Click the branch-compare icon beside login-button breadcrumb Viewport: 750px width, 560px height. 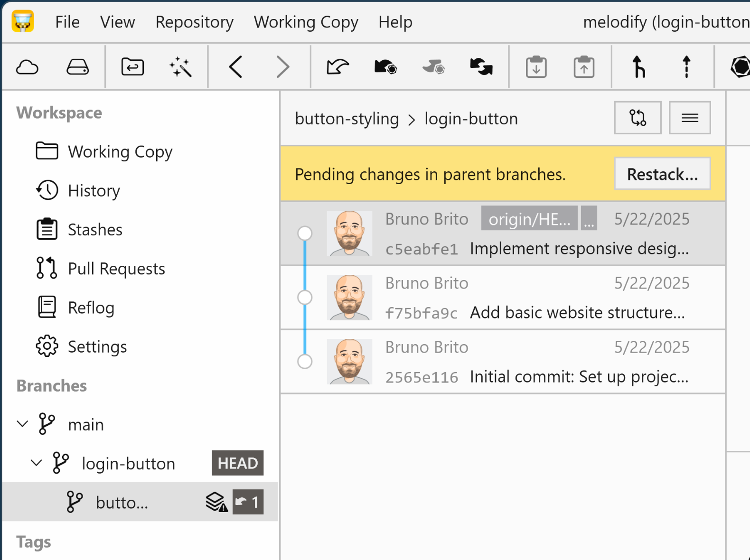tap(637, 118)
